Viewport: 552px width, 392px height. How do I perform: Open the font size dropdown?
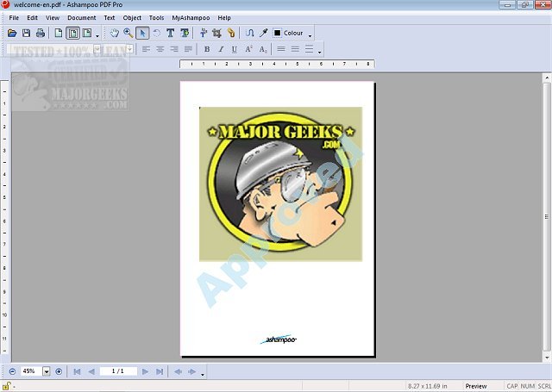pyautogui.click(x=130, y=49)
